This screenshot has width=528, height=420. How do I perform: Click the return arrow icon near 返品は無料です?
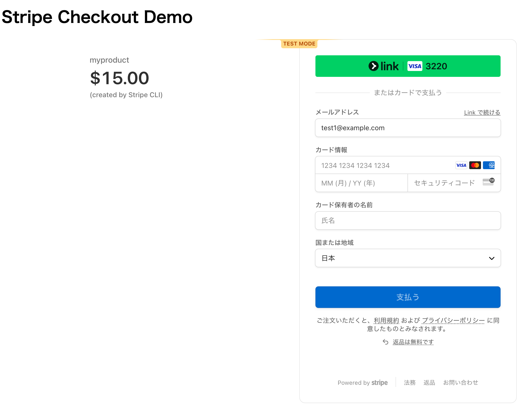(x=385, y=342)
